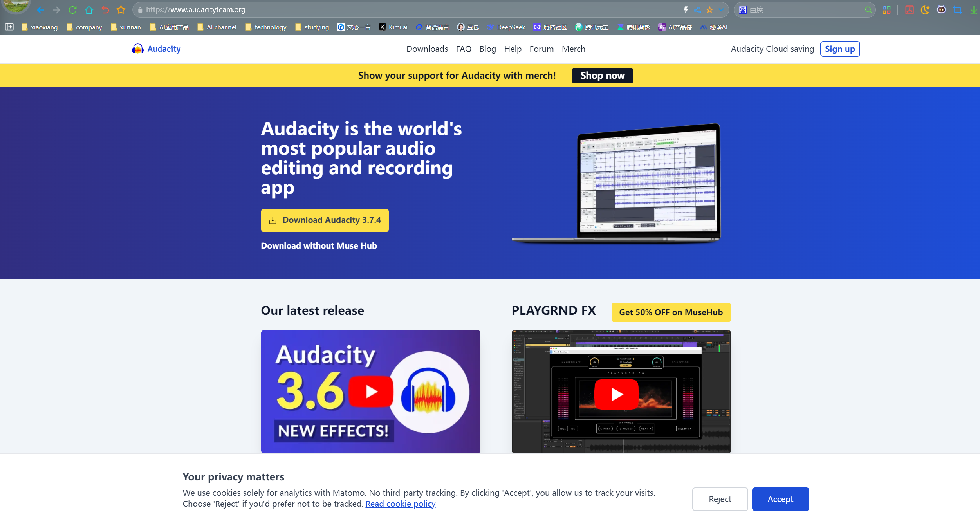Click the PDF extension icon
980x527 pixels.
909,10
